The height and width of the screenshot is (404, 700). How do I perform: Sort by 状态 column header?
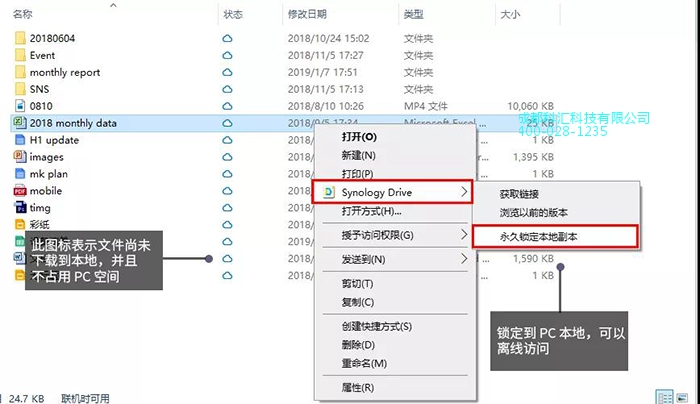click(233, 14)
